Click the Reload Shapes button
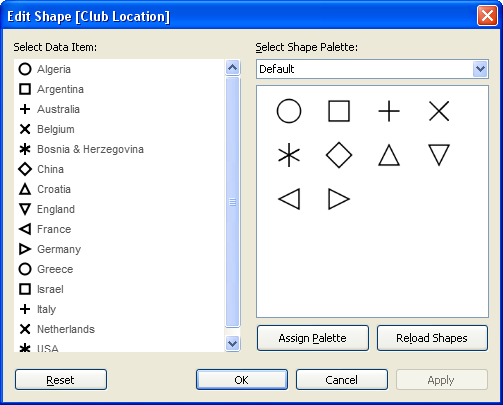Viewport: 503px width, 405px height. point(432,338)
